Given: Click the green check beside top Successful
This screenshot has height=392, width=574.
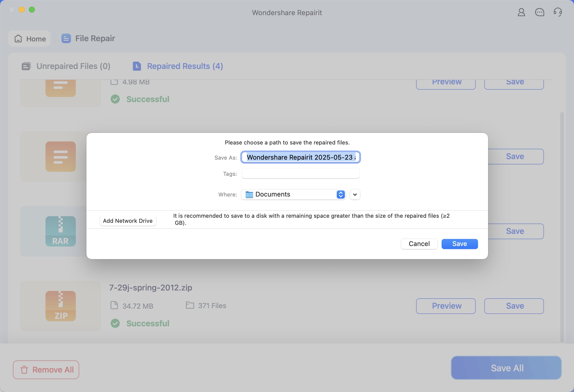Looking at the screenshot, I should tap(115, 99).
